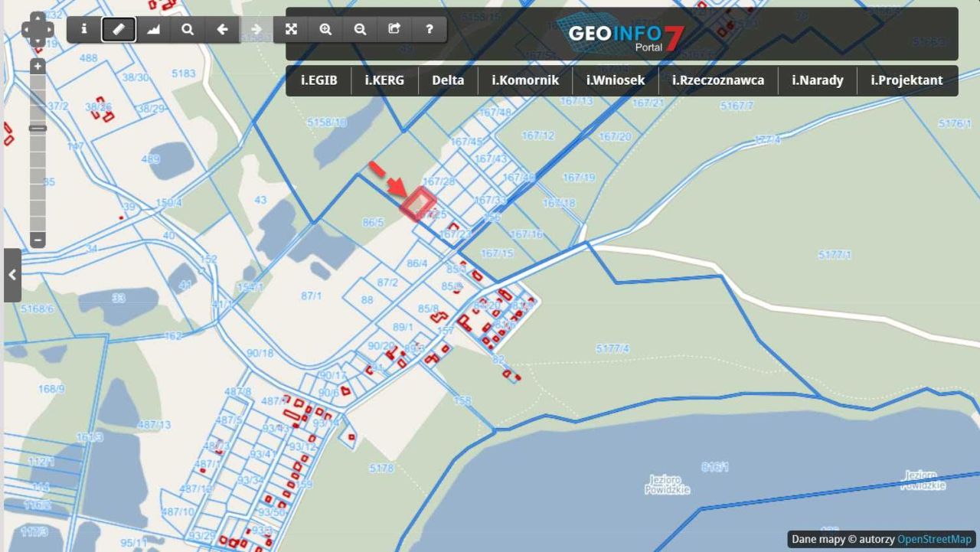Select the ruler measure distance tool
The height and width of the screenshot is (552, 980).
[x=119, y=29]
